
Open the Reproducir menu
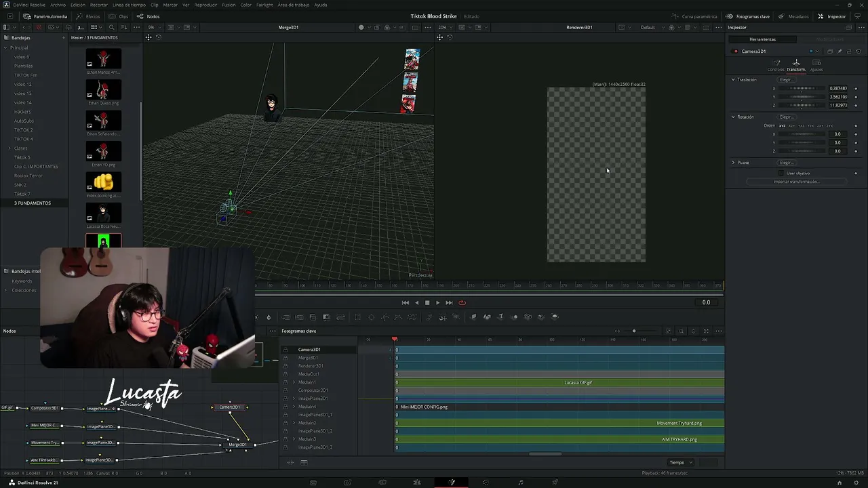coord(205,5)
